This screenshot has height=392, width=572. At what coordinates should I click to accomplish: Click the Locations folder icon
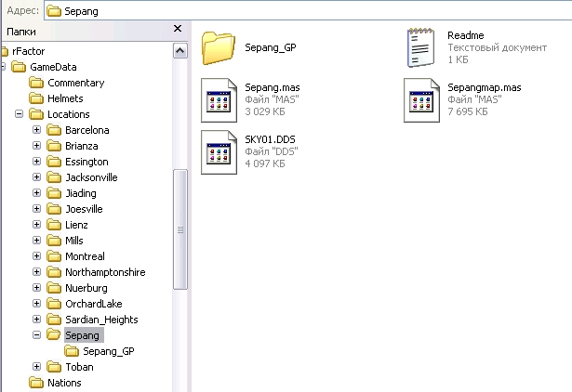coord(36,114)
